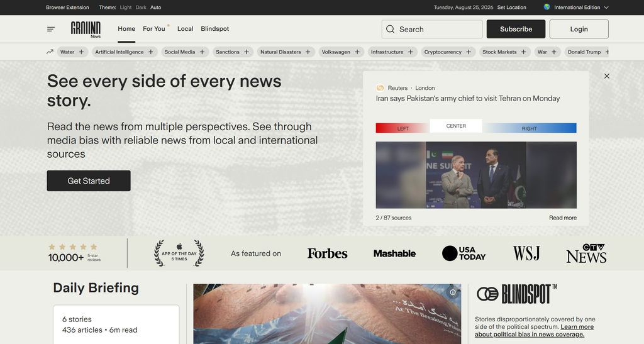Screen dimensions: 644x344
Task: Set theme to Auto
Action: click(x=156, y=8)
